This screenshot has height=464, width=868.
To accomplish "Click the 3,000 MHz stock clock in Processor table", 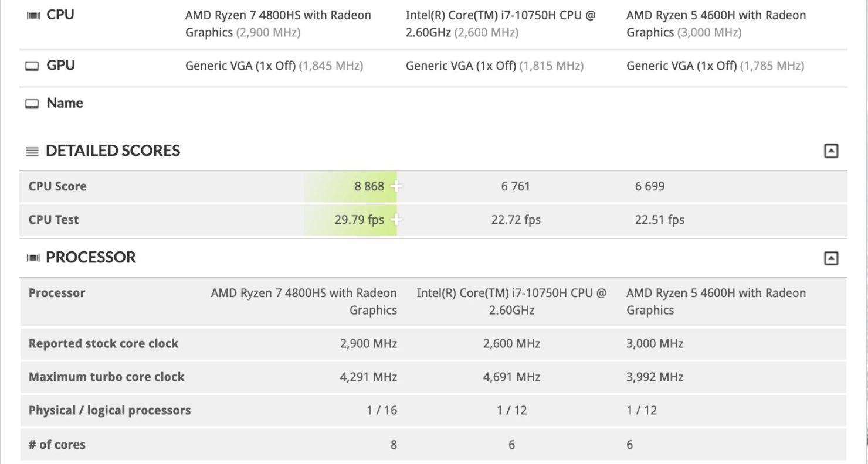I will click(655, 343).
